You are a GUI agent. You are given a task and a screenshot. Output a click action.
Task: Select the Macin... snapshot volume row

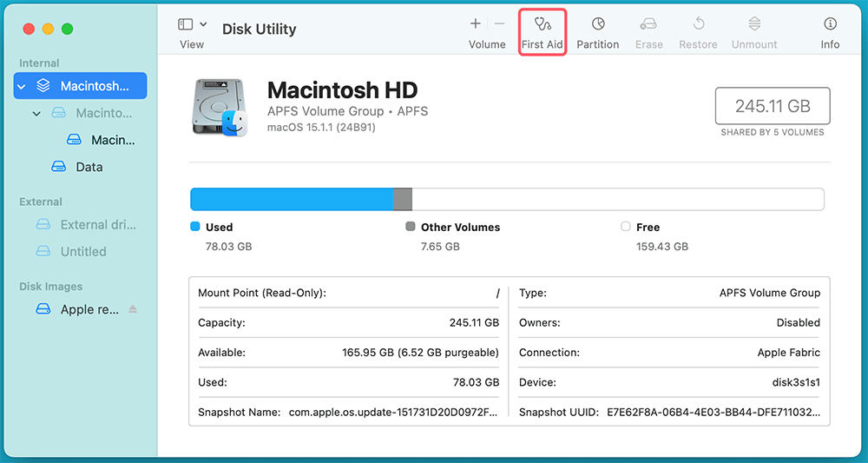pos(80,140)
